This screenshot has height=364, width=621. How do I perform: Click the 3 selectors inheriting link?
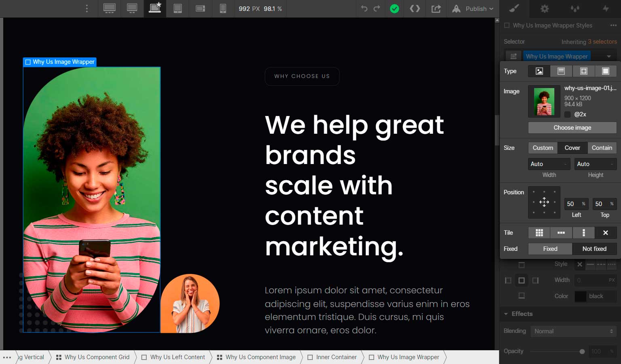602,42
